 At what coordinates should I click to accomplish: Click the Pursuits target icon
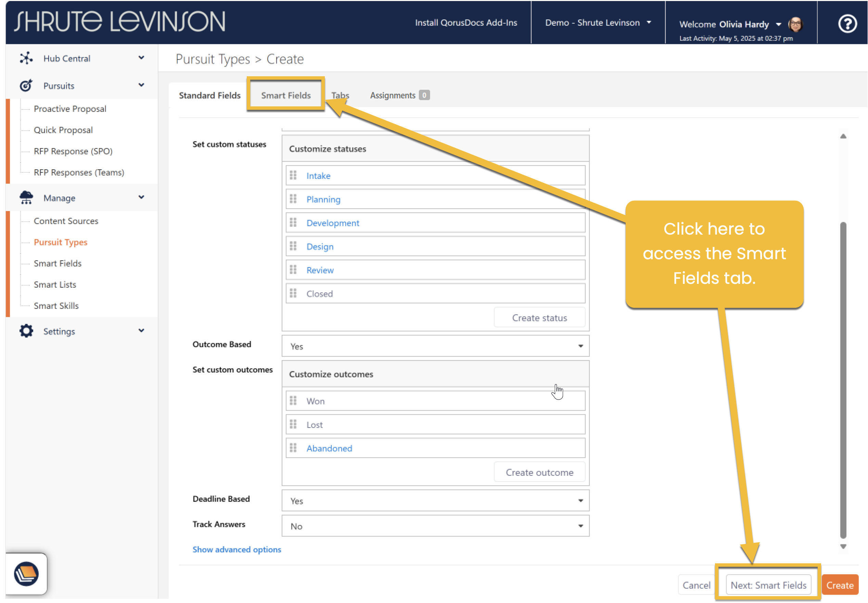(26, 86)
